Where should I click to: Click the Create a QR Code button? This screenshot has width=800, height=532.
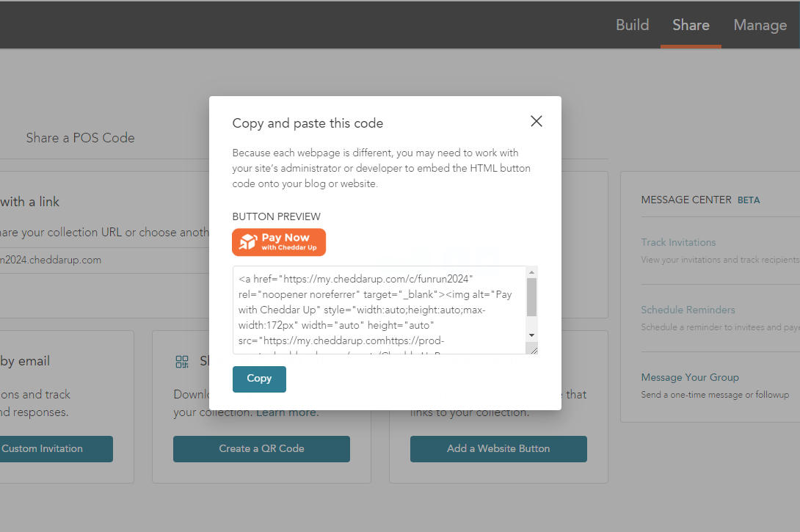coord(261,449)
